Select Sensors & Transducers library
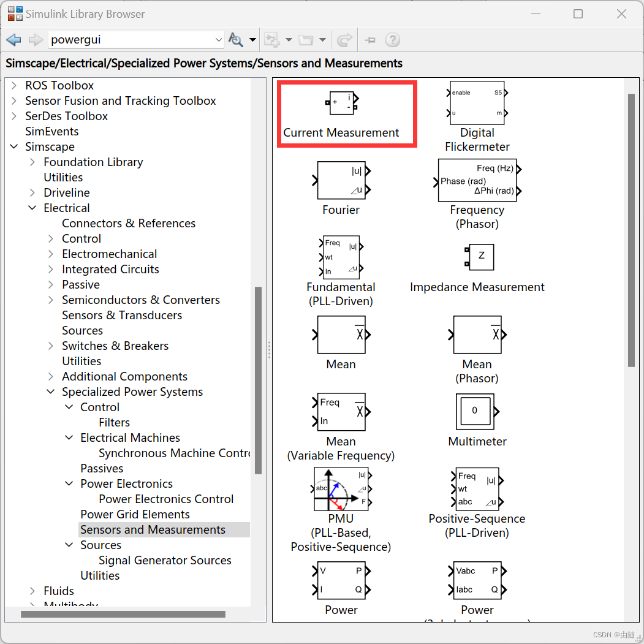 [122, 316]
